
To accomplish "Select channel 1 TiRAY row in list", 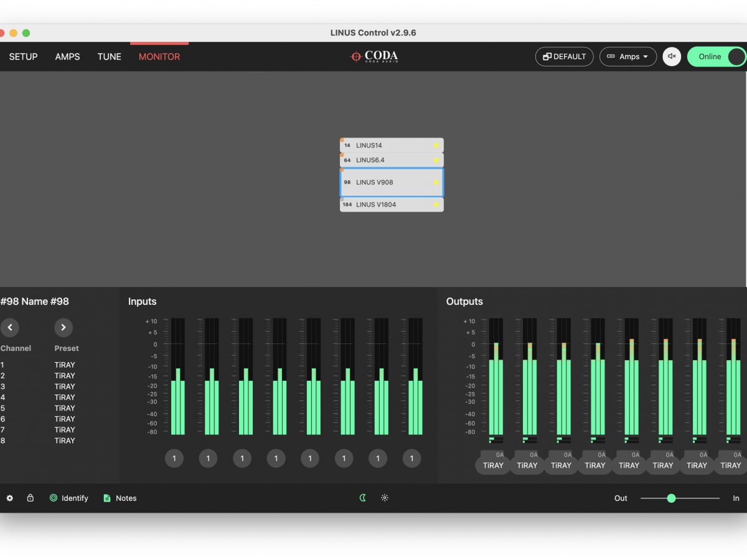I will coord(37,365).
